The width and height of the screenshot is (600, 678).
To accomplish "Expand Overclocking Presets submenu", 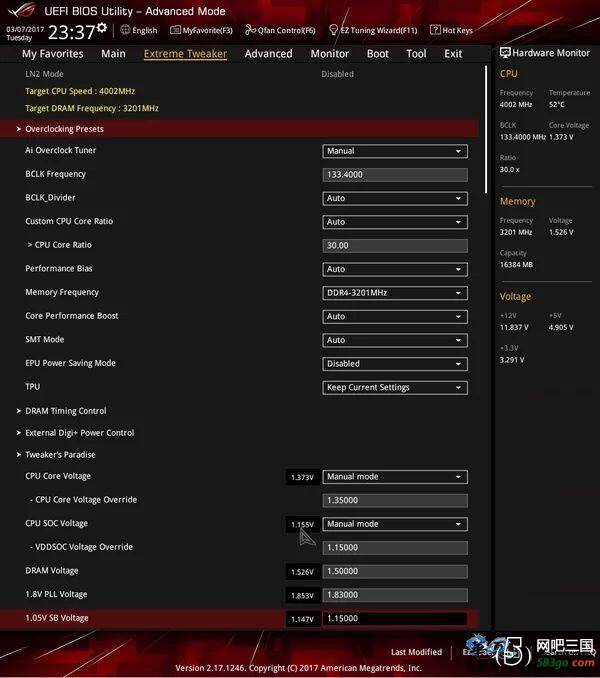I will [x=239, y=129].
